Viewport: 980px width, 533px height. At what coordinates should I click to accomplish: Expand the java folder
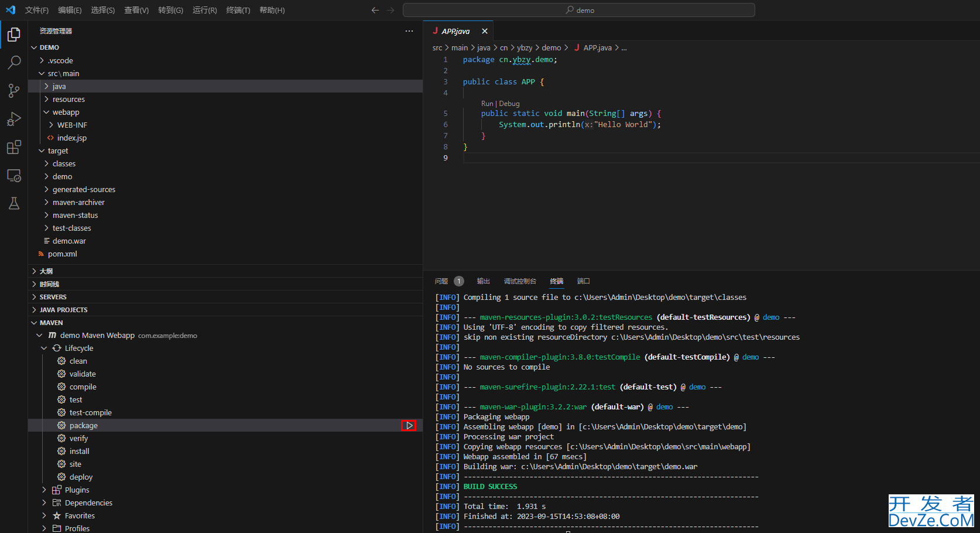(x=46, y=86)
